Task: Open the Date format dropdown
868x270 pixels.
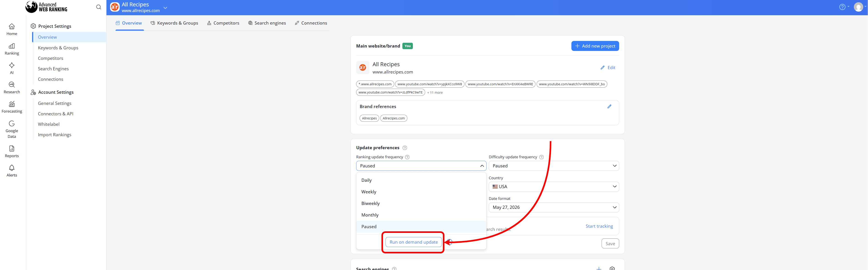Action: [554, 207]
